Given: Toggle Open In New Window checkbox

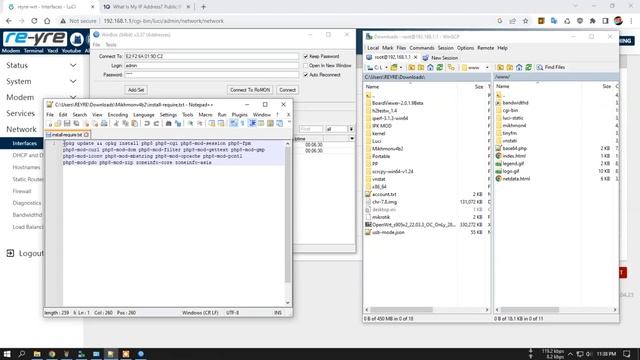Looking at the screenshot, I should tap(306, 65).
